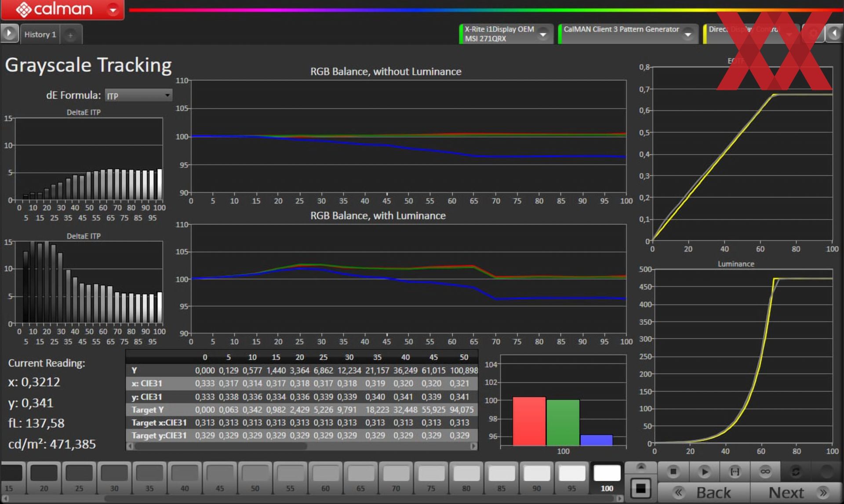Click the Y value 100,898 cell
The image size is (844, 504).
(463, 370)
